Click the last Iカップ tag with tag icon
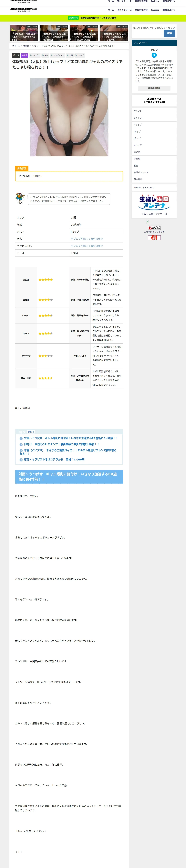This screenshot has height=868, width=186. [80, 55]
